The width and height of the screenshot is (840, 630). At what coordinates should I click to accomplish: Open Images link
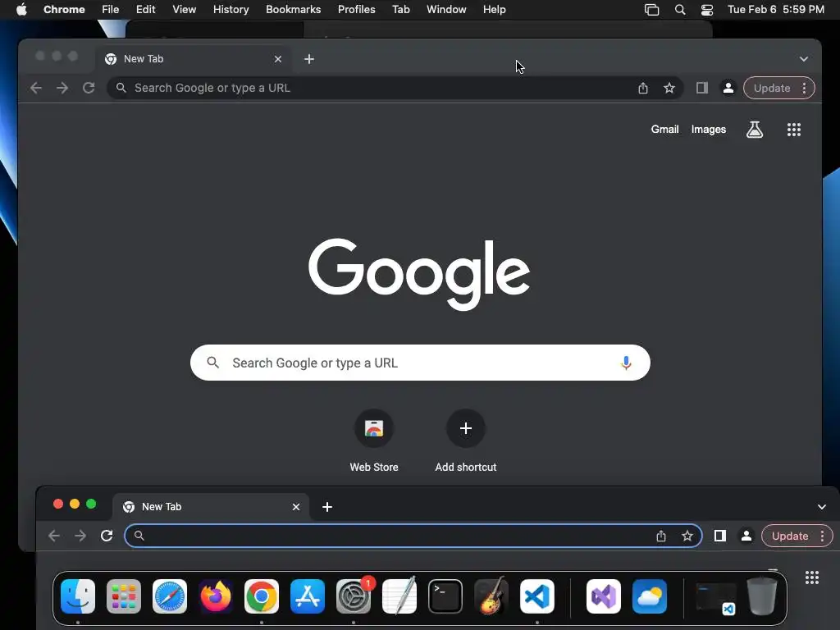708,129
